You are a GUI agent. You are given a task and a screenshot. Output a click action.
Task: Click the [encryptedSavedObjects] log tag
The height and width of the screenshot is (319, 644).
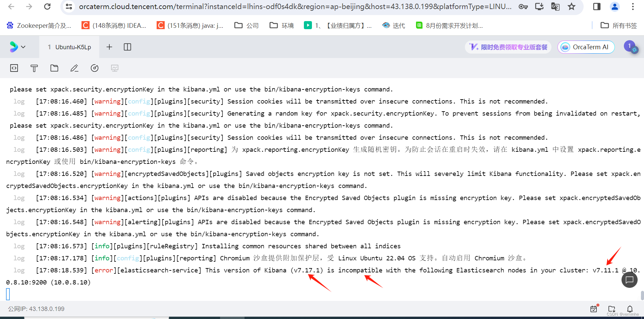point(167,174)
